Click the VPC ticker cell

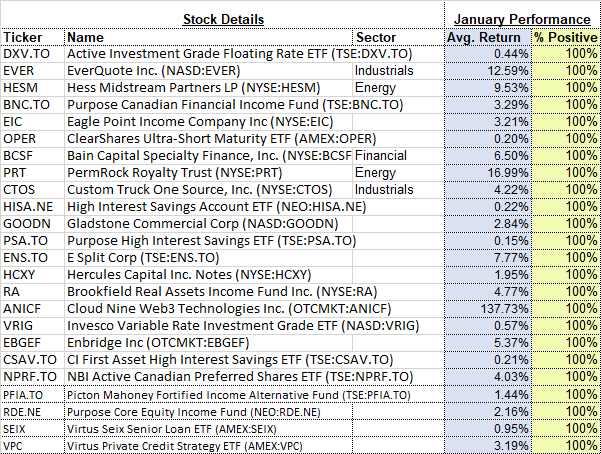(x=17, y=444)
